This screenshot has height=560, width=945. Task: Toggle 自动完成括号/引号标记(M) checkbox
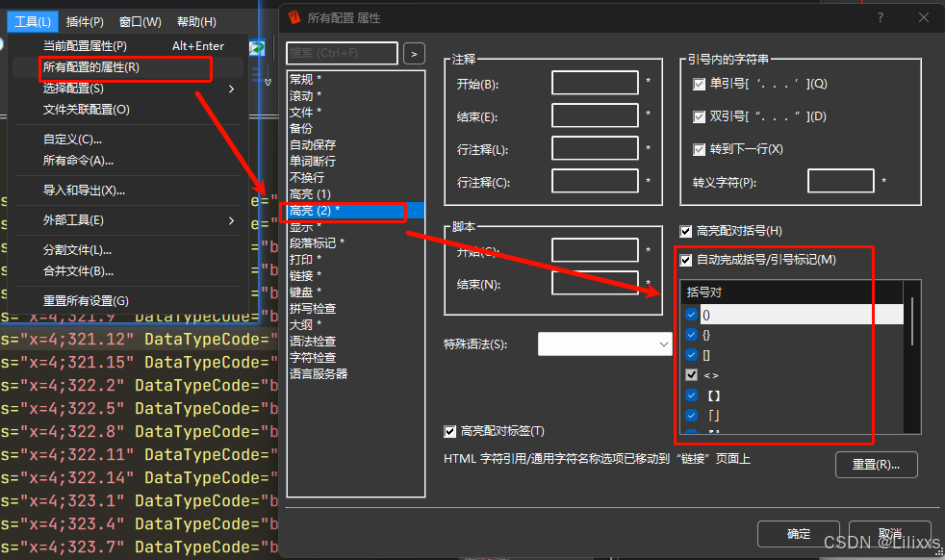[686, 261]
